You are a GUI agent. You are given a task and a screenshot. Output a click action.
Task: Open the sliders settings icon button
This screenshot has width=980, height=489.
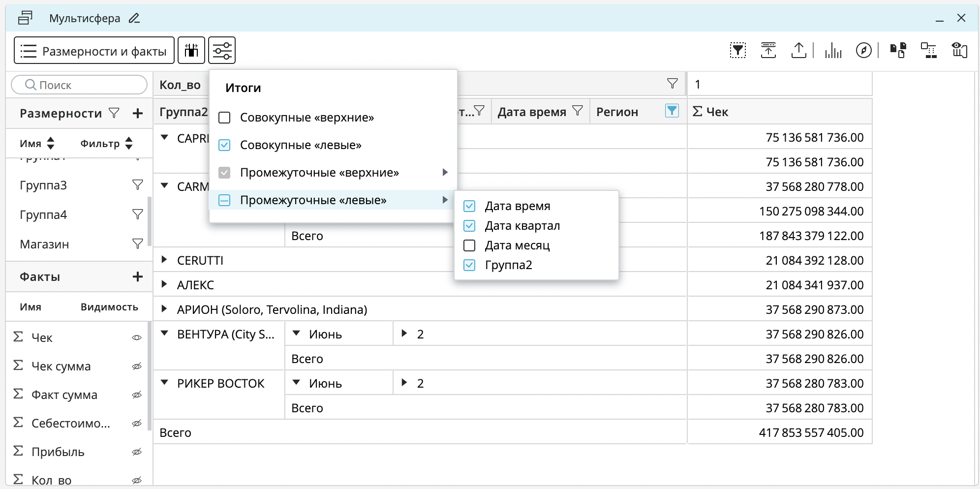coord(222,50)
